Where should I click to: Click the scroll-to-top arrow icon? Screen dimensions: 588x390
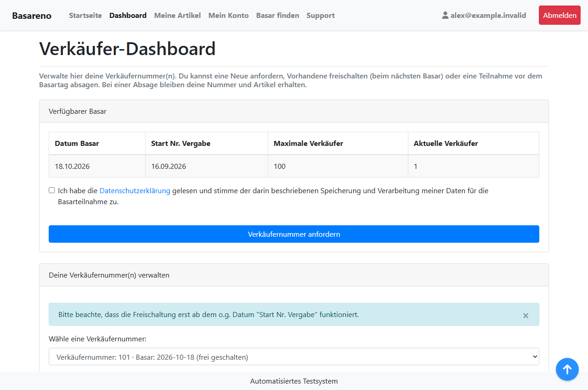pos(567,369)
